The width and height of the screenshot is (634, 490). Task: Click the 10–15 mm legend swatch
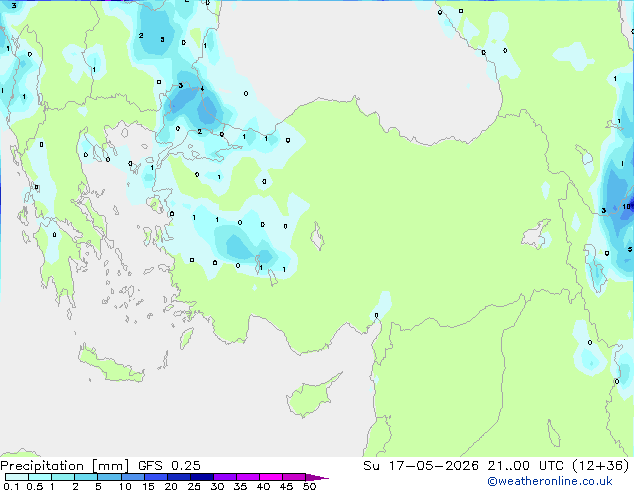pos(132,477)
